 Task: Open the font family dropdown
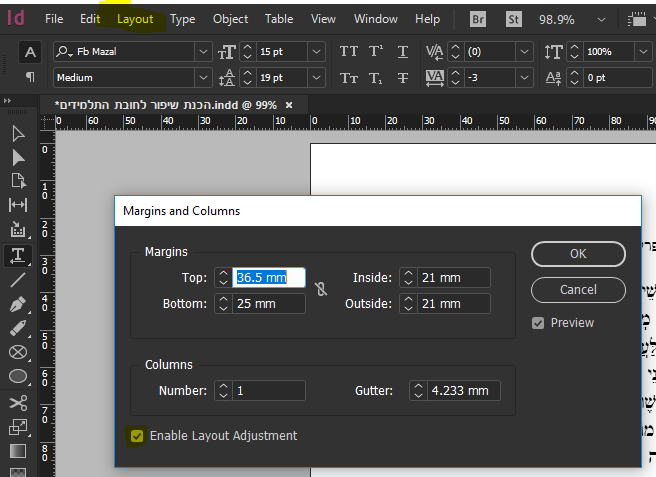coord(203,52)
